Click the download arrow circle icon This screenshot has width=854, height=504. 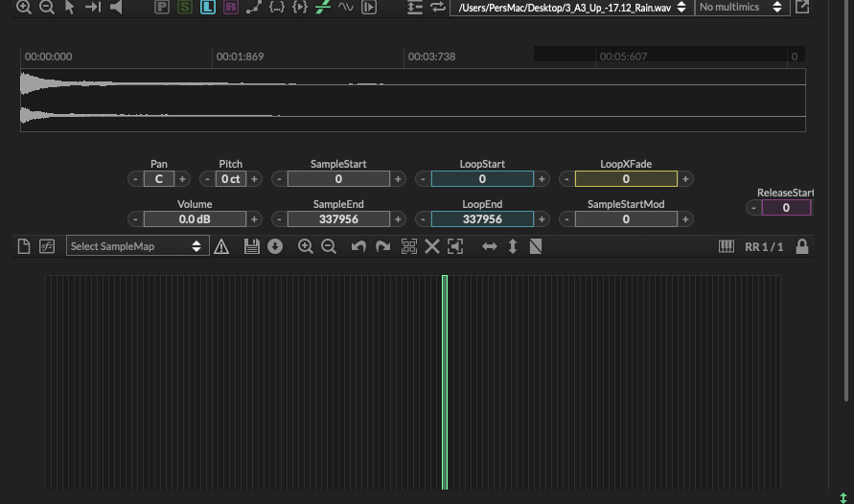[x=275, y=246]
